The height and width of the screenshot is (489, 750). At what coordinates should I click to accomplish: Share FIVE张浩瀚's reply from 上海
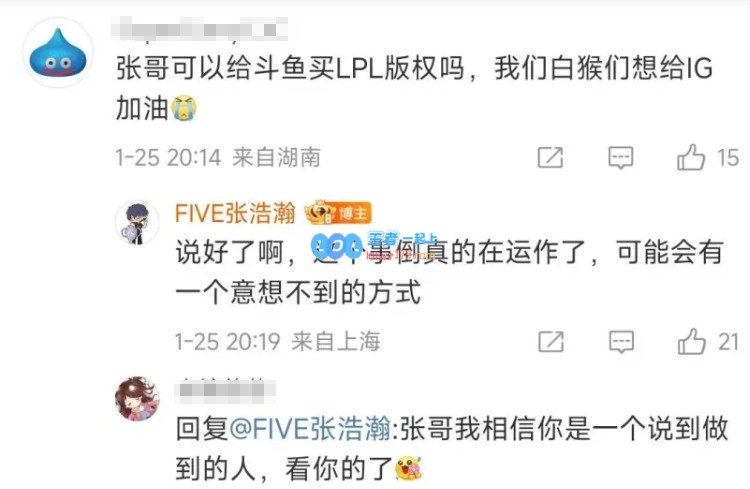click(x=551, y=342)
